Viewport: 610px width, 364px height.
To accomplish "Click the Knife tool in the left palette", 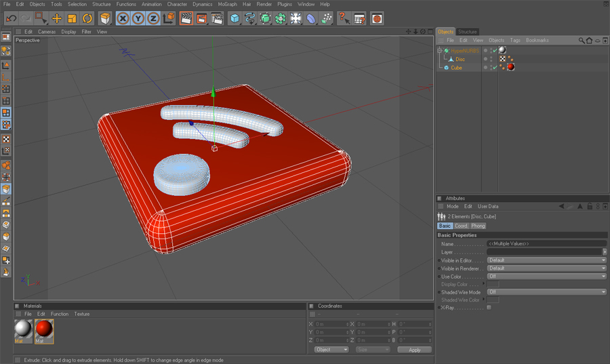I will coord(6,201).
